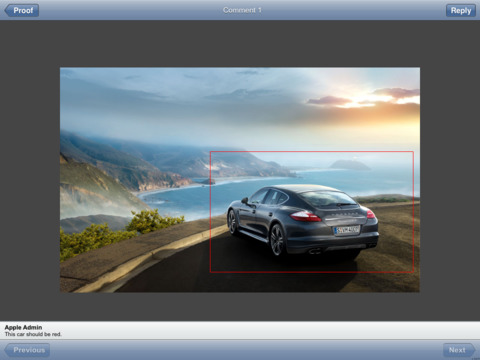Tap the car's rear wheel

(277, 240)
